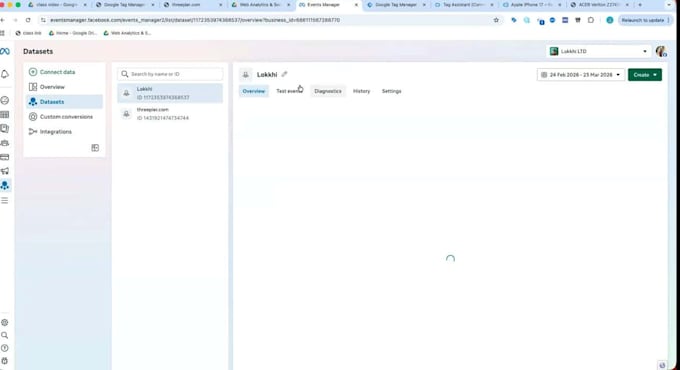Click the Meta logo in the rail

coord(5,51)
